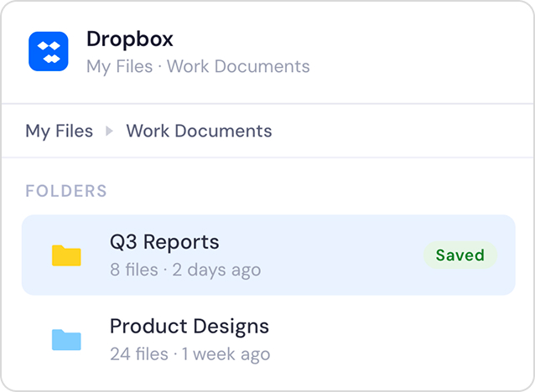Viewport: 535px width, 392px height.
Task: Click the Dropbox title text
Action: 130,39
